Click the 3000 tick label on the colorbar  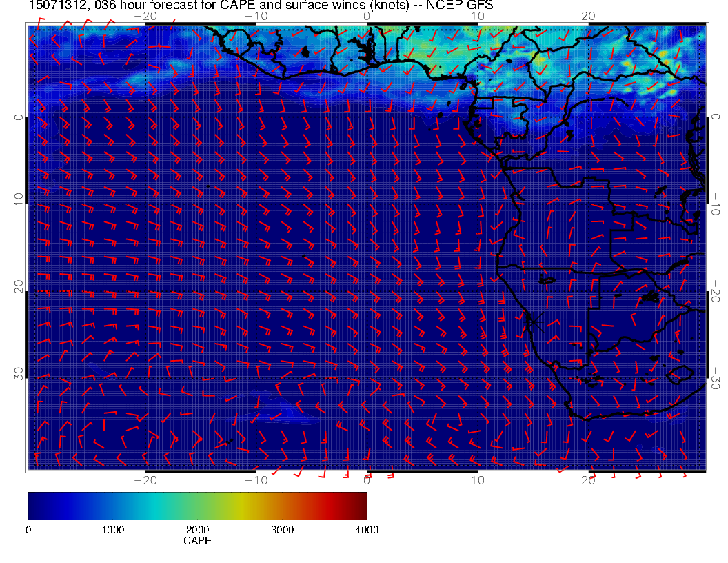click(282, 530)
